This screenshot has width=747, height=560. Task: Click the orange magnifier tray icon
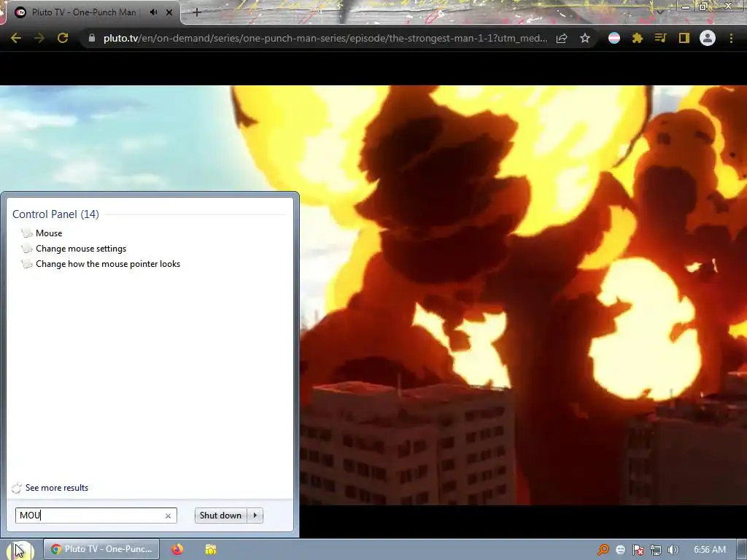pyautogui.click(x=603, y=550)
